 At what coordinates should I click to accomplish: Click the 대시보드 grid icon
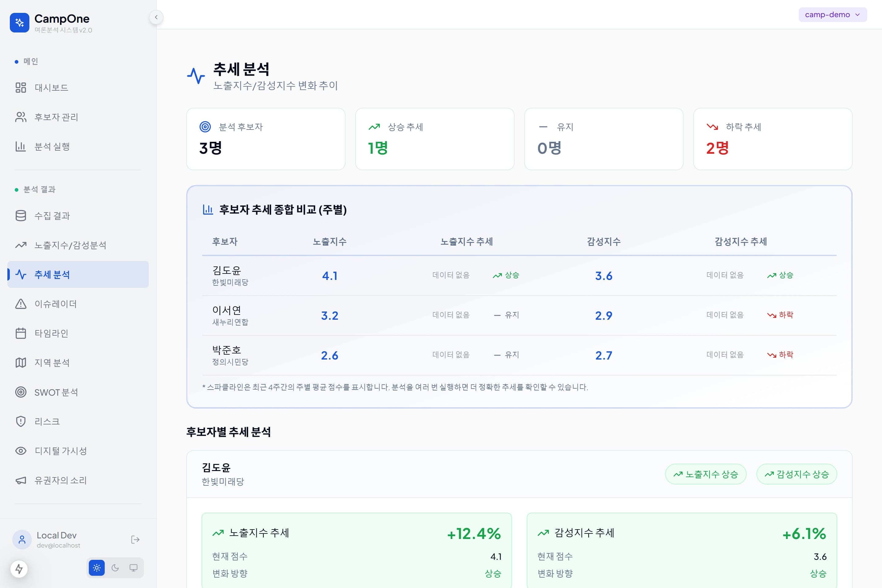(21, 87)
